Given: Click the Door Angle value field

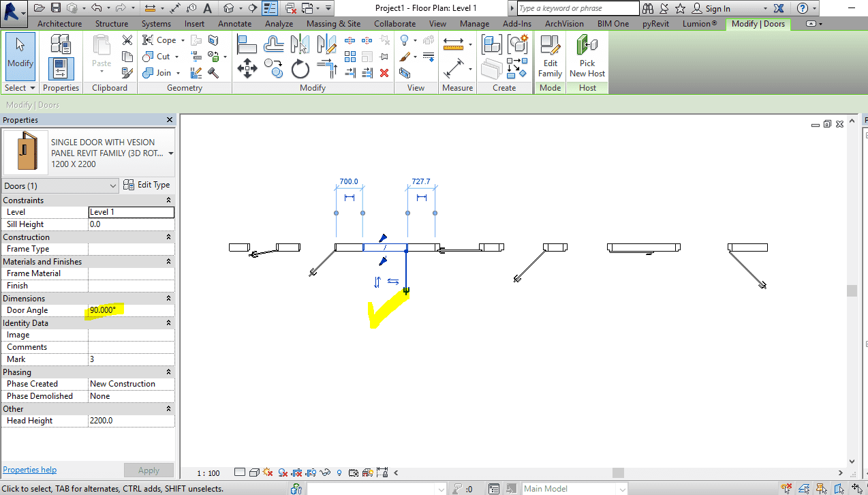Looking at the screenshot, I should click(x=131, y=310).
